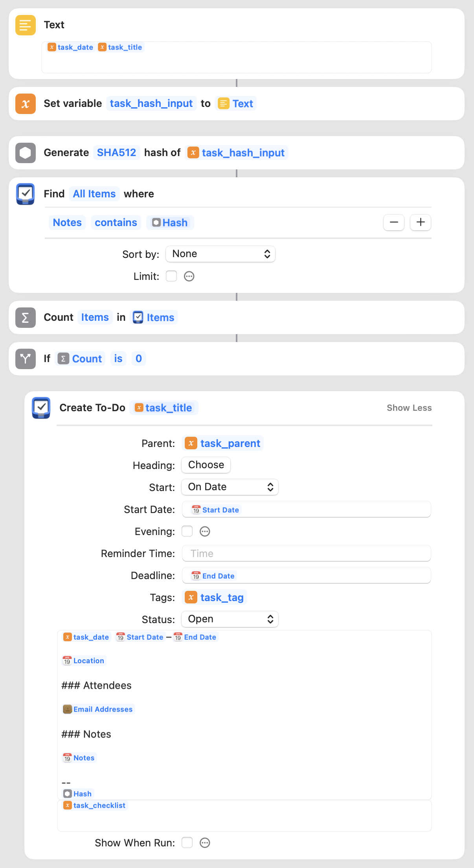Click Show Less on Create To-Do
Screen dimensions: 474x868
[x=409, y=408]
